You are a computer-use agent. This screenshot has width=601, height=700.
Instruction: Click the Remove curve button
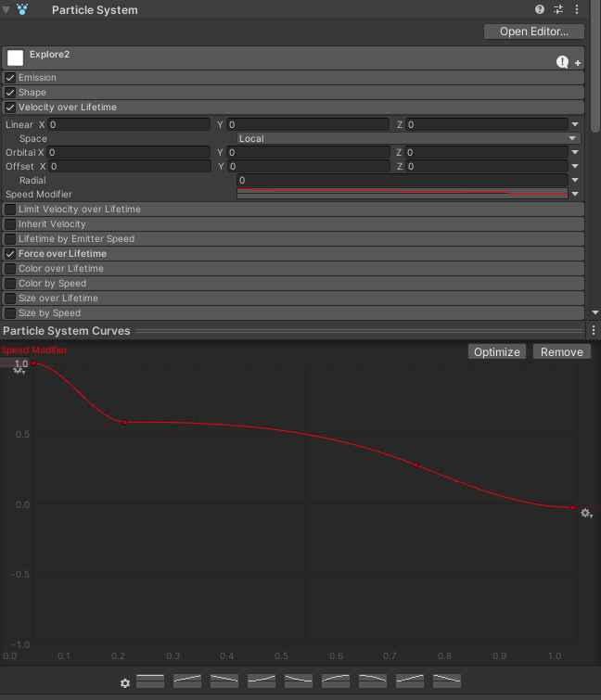click(562, 351)
